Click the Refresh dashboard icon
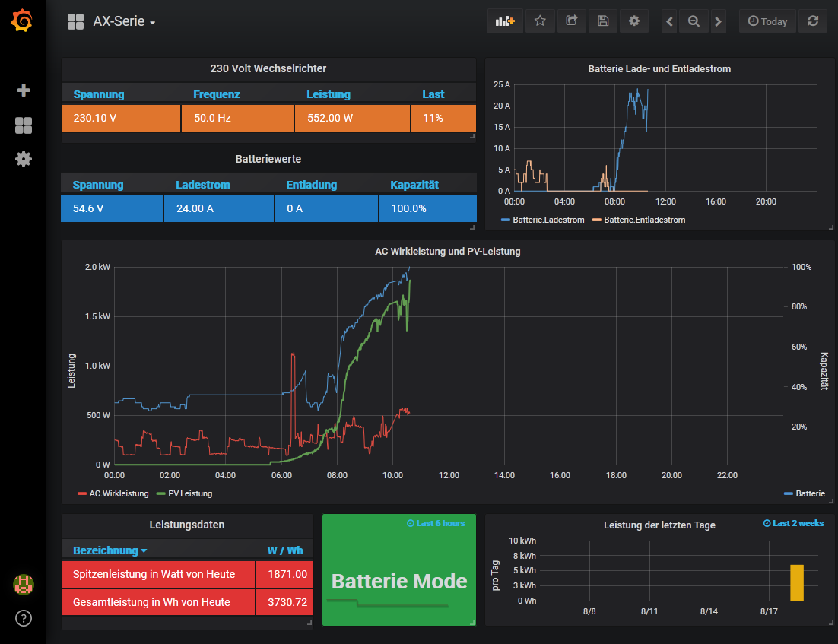Image resolution: width=838 pixels, height=644 pixels. point(813,21)
